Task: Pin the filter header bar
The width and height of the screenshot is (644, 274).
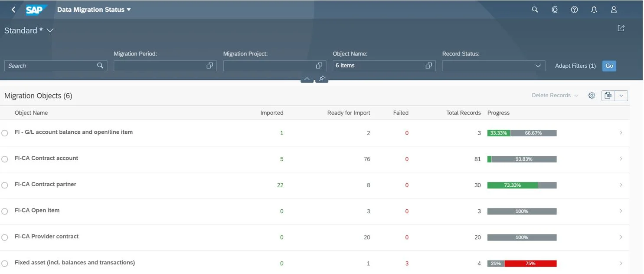Action: pyautogui.click(x=322, y=79)
